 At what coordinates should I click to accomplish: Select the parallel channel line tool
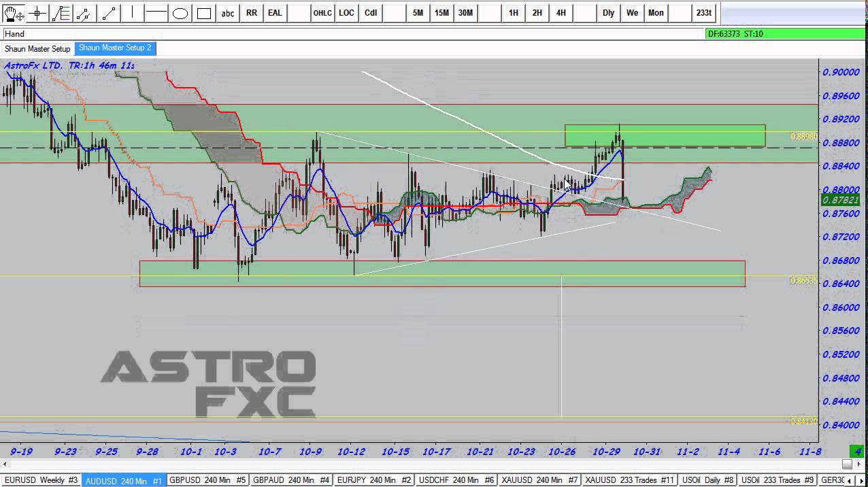coord(84,13)
